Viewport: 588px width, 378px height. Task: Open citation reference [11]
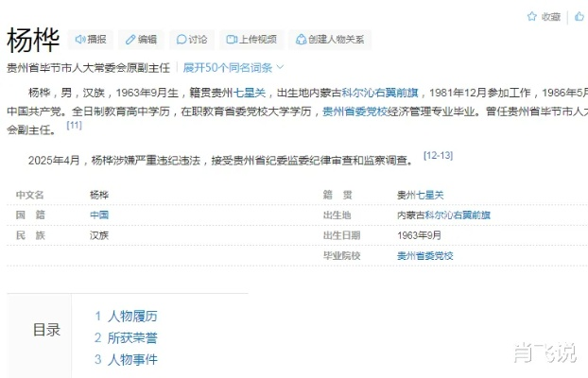pos(74,125)
